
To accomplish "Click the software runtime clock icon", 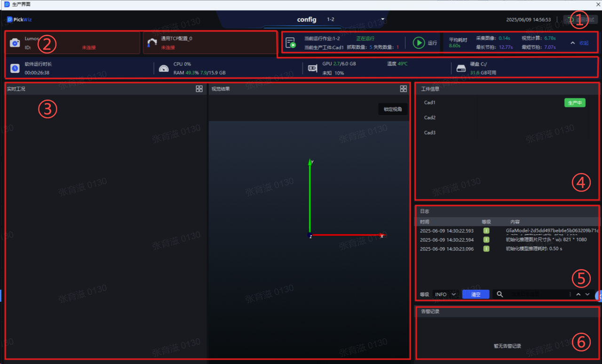I will click(x=15, y=69).
